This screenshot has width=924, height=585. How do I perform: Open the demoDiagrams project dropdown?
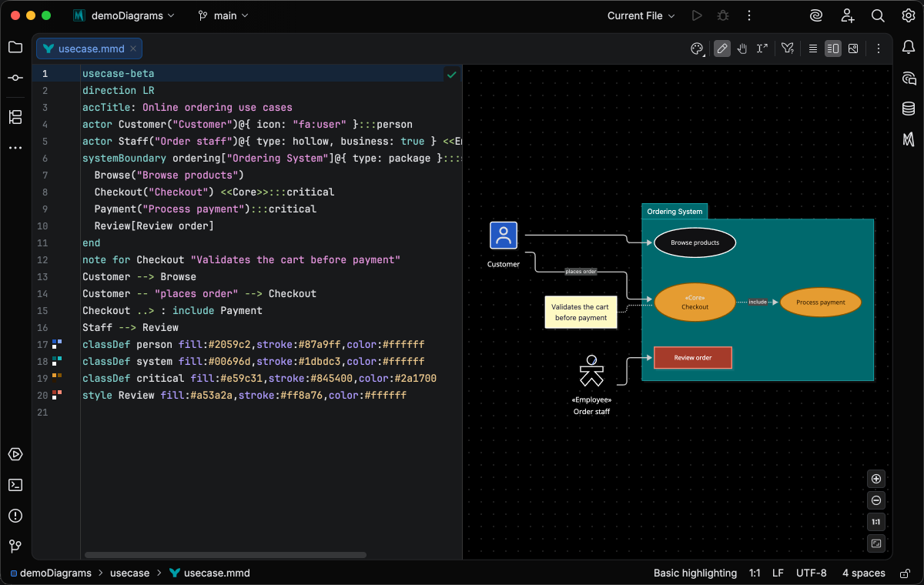pyautogui.click(x=124, y=15)
